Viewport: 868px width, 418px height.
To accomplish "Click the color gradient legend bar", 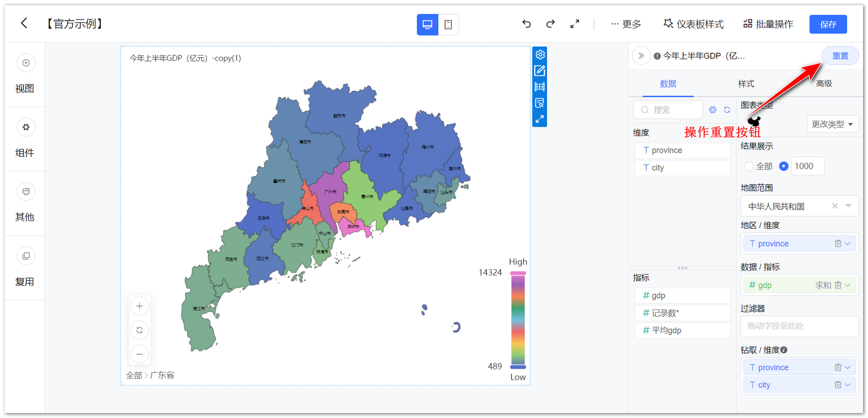I will [517, 320].
